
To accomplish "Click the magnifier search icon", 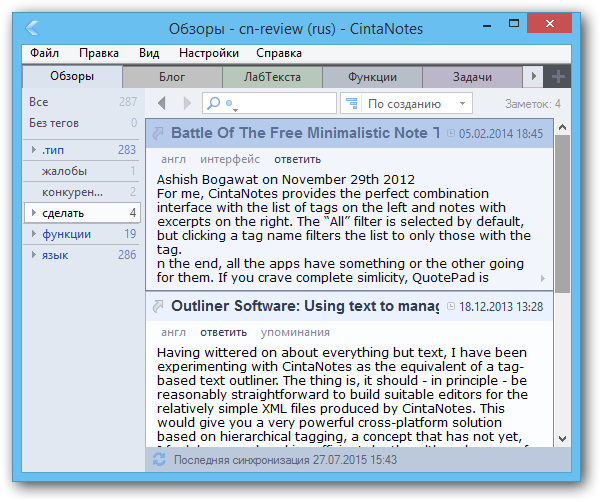I will (213, 103).
